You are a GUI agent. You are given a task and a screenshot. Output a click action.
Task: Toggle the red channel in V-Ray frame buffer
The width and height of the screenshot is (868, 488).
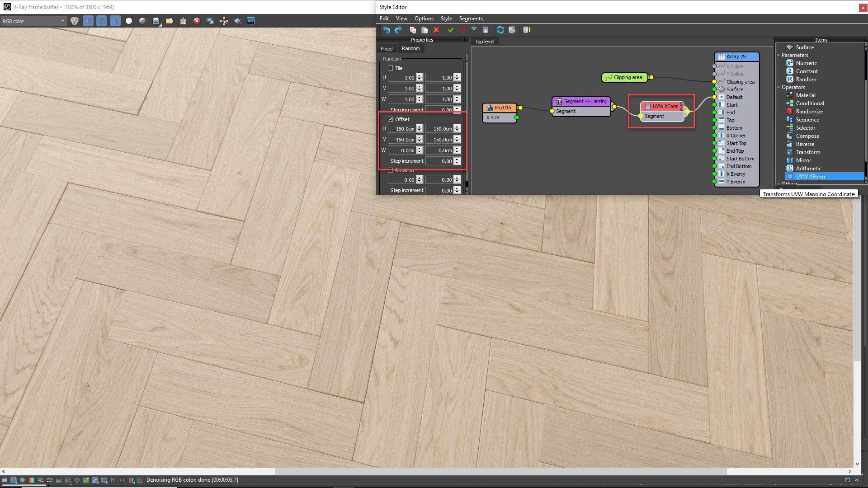click(89, 21)
